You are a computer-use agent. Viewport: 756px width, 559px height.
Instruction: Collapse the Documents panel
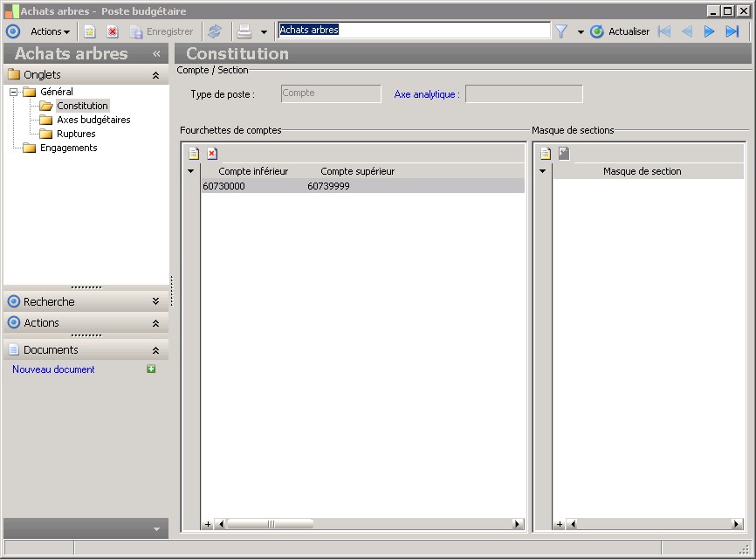point(155,349)
